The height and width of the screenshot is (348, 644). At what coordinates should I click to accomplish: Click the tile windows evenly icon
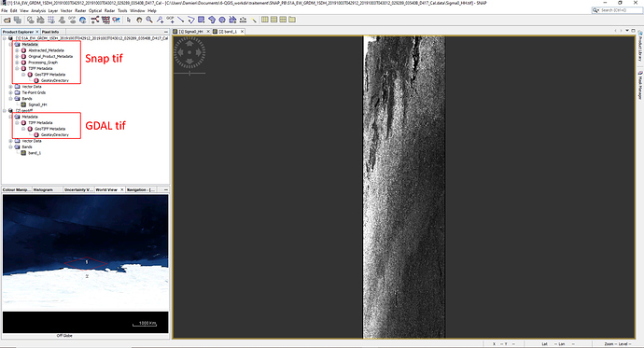point(265,20)
